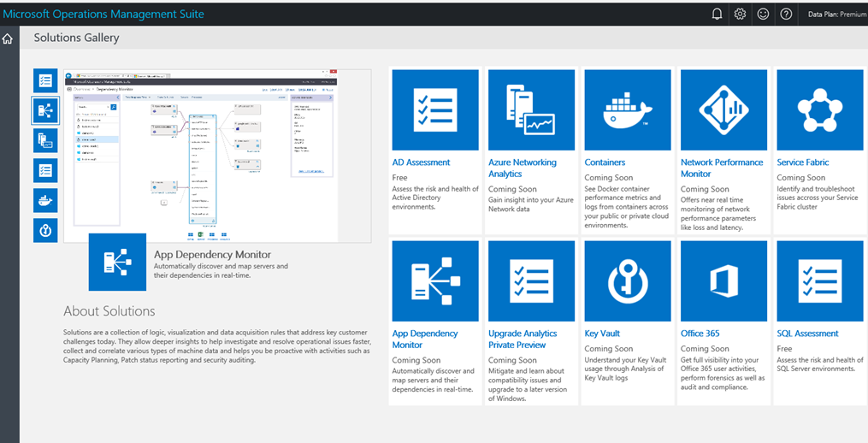
Task: Open the settings gear icon
Action: (740, 15)
